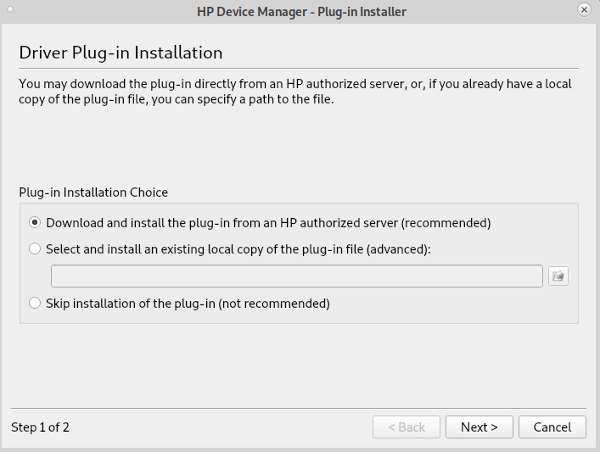Click the Step 1 of 2 label

pyautogui.click(x=40, y=427)
